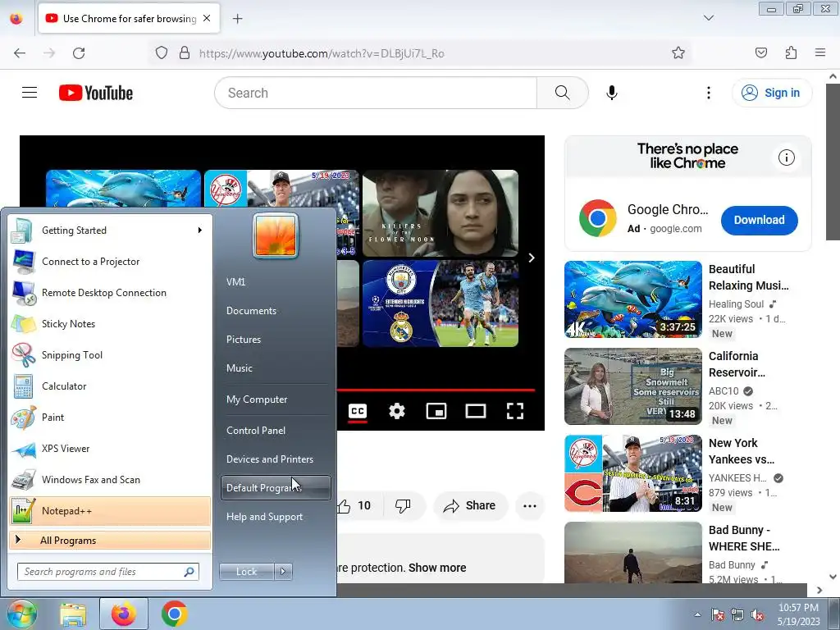Open a new Firefox tab
Image resolution: width=840 pixels, height=630 pixels.
[237, 19]
